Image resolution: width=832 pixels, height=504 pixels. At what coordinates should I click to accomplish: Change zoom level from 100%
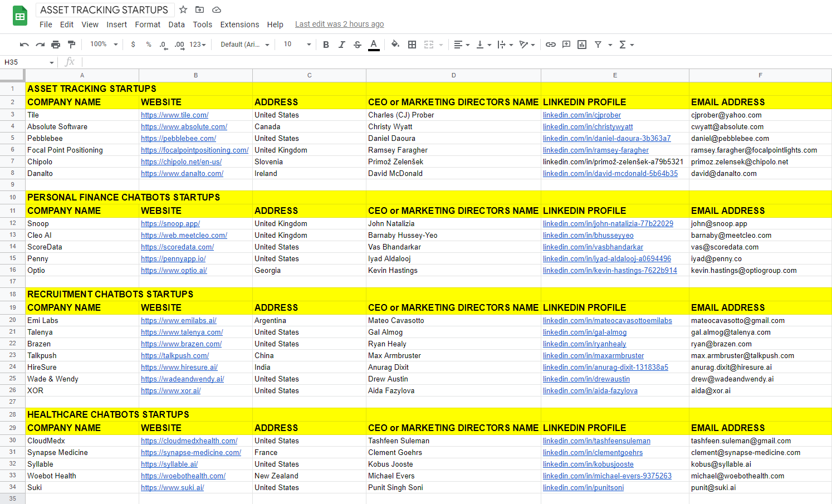(x=104, y=45)
